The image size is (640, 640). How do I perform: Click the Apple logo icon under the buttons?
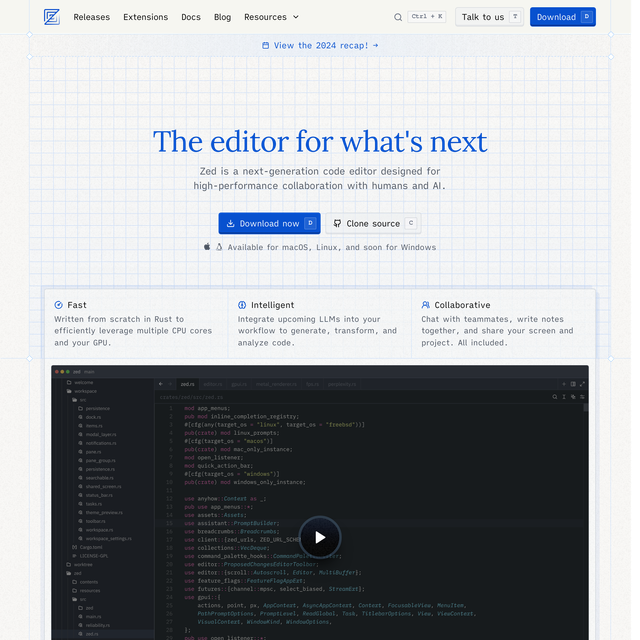pyautogui.click(x=207, y=247)
